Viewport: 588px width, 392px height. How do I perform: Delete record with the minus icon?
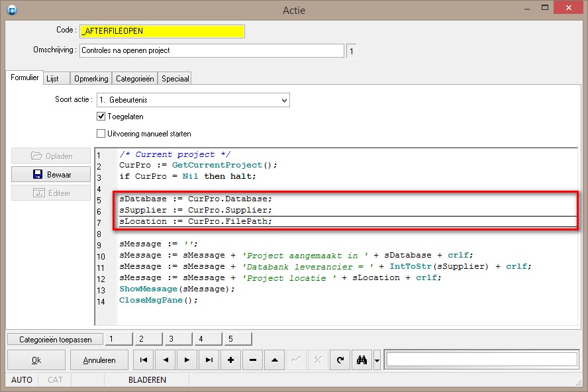253,360
